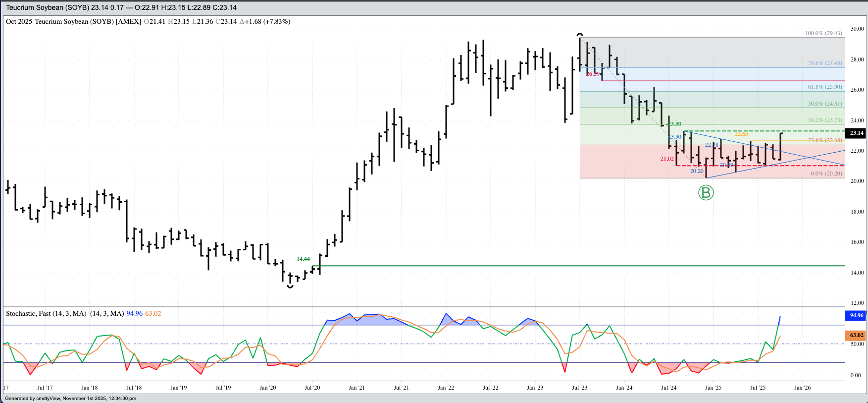Click the Jan '22 date on time axis
868x403 pixels.
(x=446, y=388)
